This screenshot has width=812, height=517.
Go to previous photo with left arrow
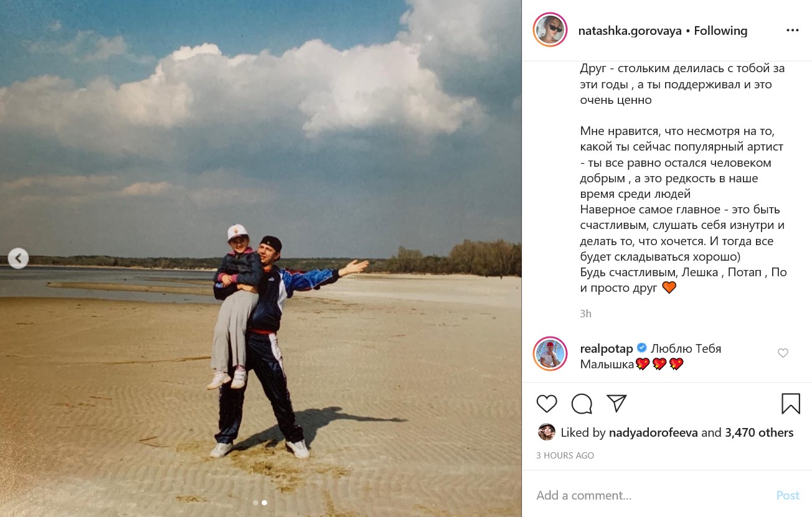(18, 258)
